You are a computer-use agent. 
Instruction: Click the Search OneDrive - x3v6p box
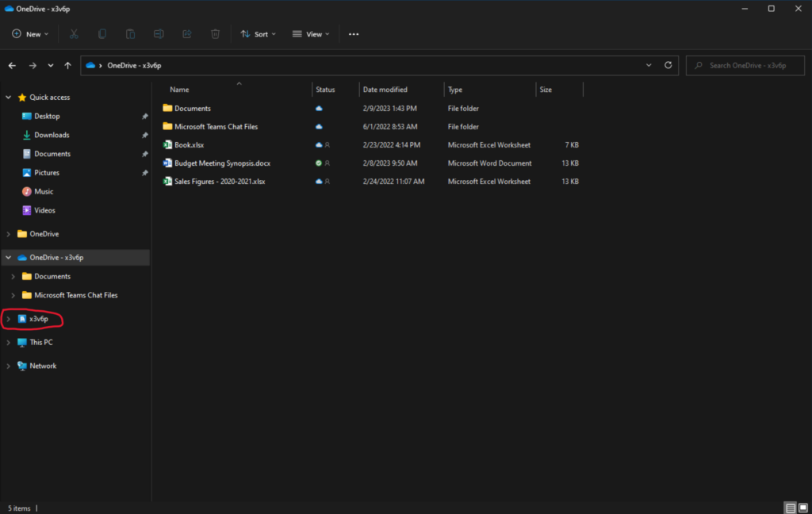pyautogui.click(x=745, y=65)
